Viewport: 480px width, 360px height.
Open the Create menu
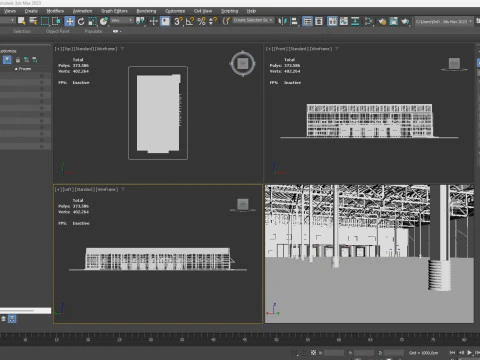pyautogui.click(x=31, y=11)
